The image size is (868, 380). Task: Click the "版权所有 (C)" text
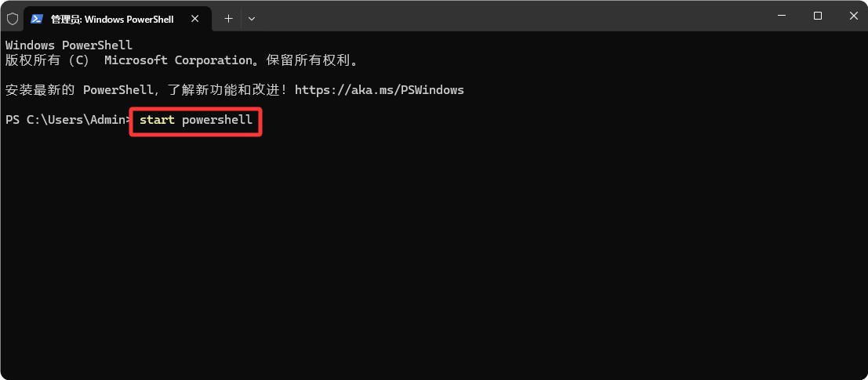click(47, 60)
